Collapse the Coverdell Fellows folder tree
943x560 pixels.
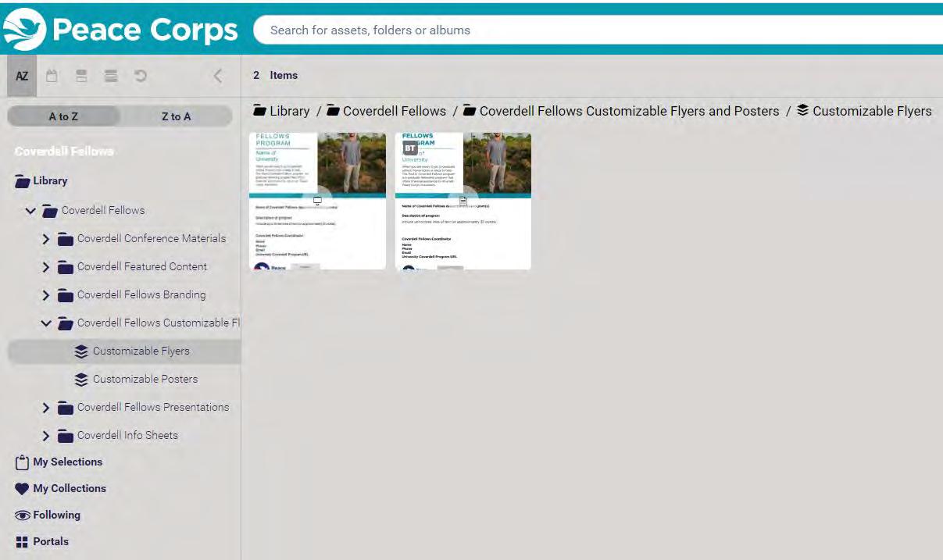pyautogui.click(x=30, y=211)
